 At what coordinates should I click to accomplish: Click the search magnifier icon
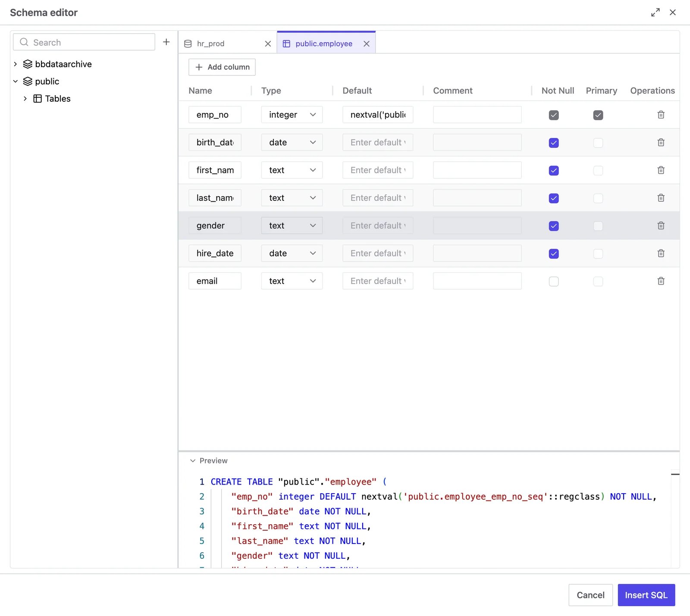(x=24, y=42)
